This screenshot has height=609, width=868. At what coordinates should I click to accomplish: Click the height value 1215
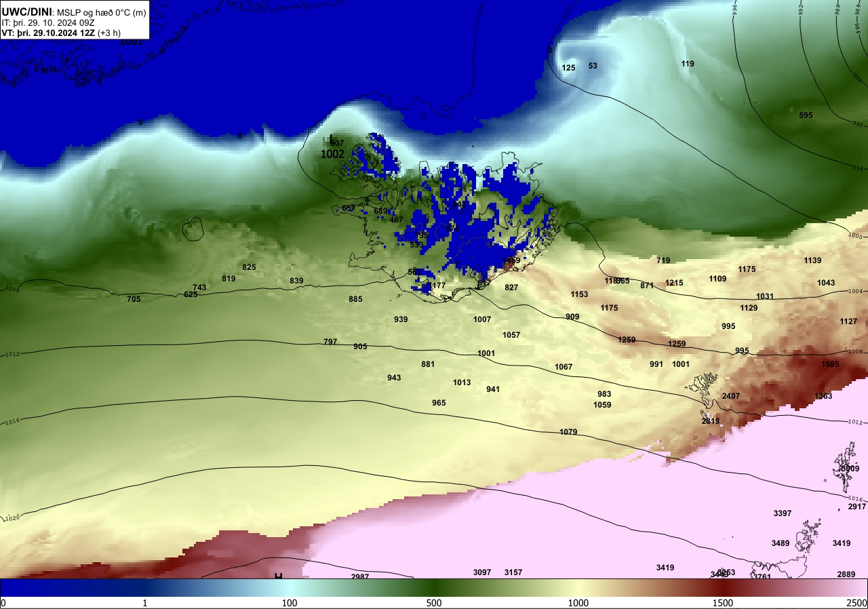click(x=674, y=283)
